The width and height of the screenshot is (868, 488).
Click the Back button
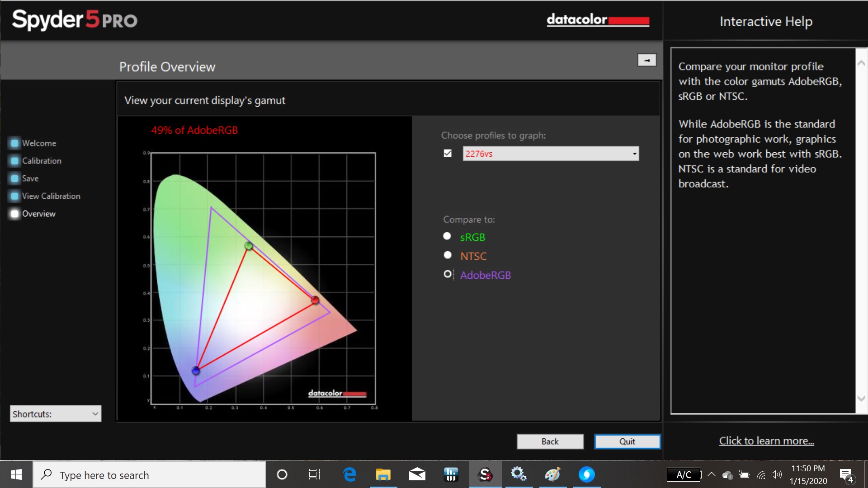click(550, 441)
